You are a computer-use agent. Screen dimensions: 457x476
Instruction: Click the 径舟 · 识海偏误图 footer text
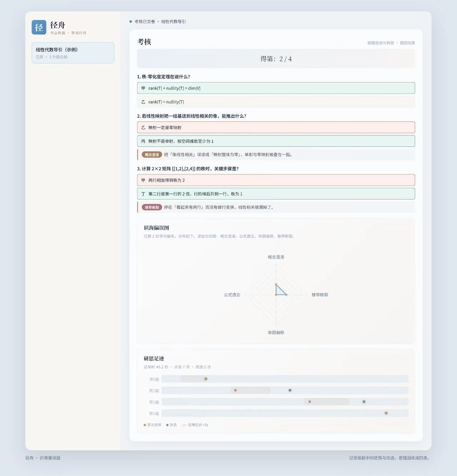click(43, 458)
